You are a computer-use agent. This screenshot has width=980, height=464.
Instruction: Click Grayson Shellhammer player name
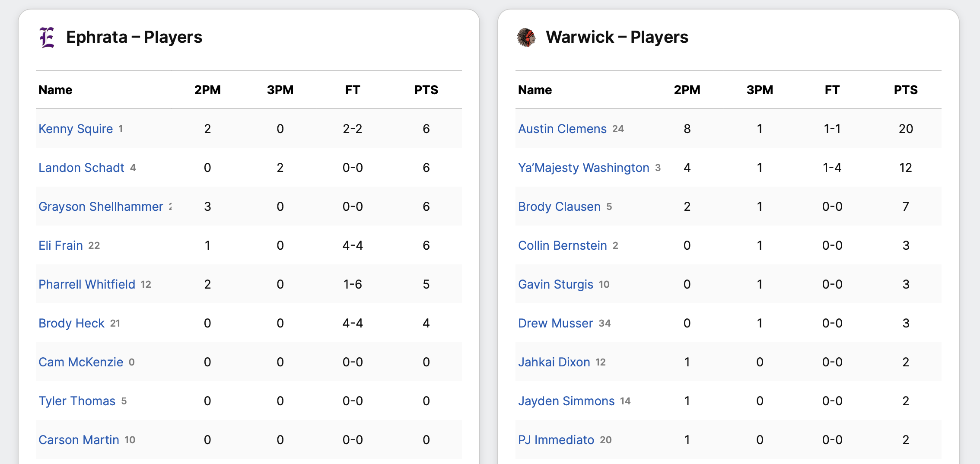pos(101,207)
